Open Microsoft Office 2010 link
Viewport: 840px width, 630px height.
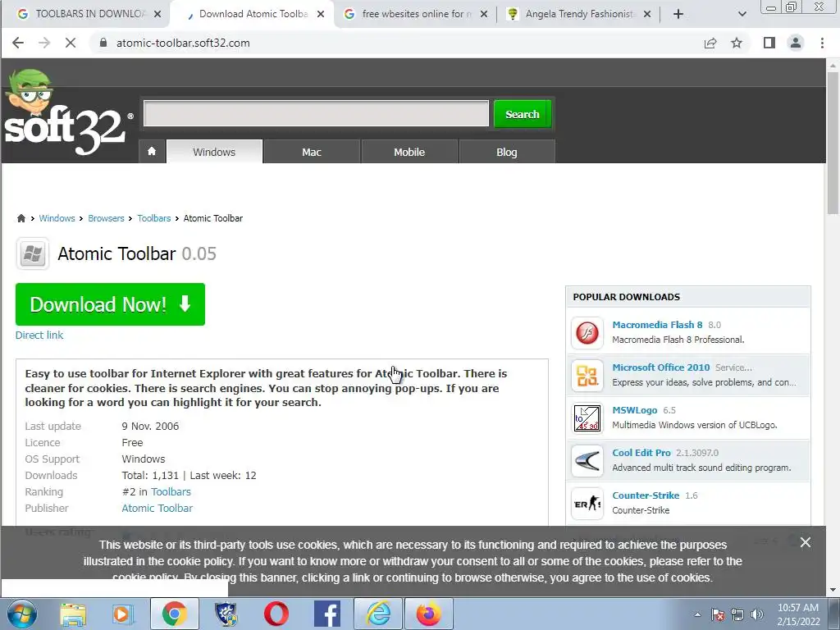coord(661,367)
